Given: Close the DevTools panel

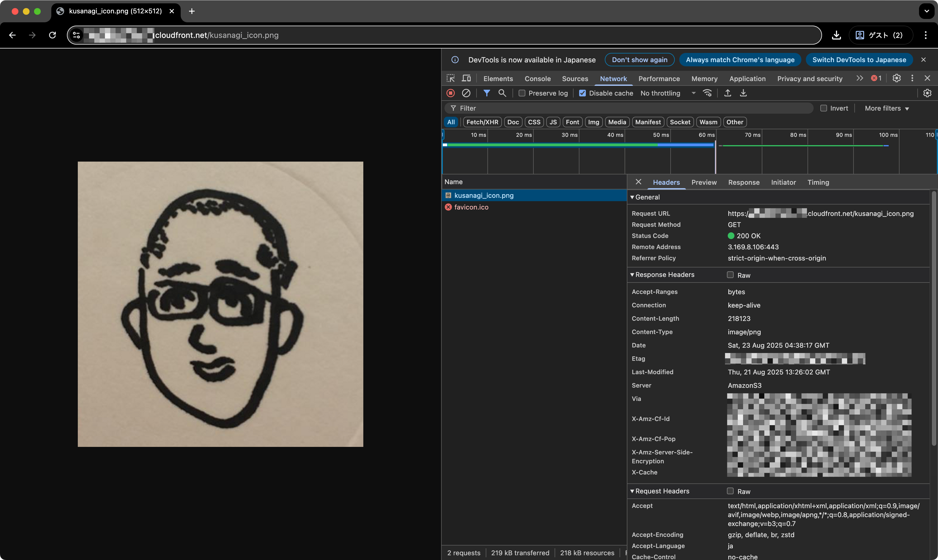Looking at the screenshot, I should point(927,78).
